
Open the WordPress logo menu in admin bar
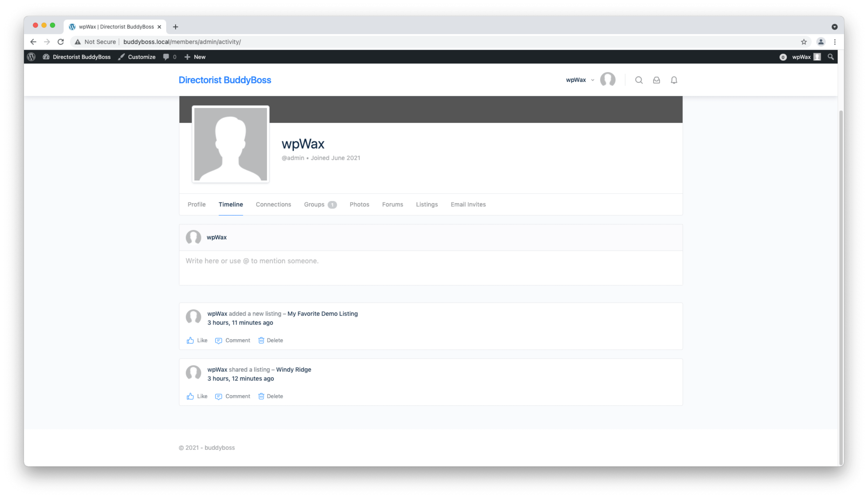tap(31, 57)
